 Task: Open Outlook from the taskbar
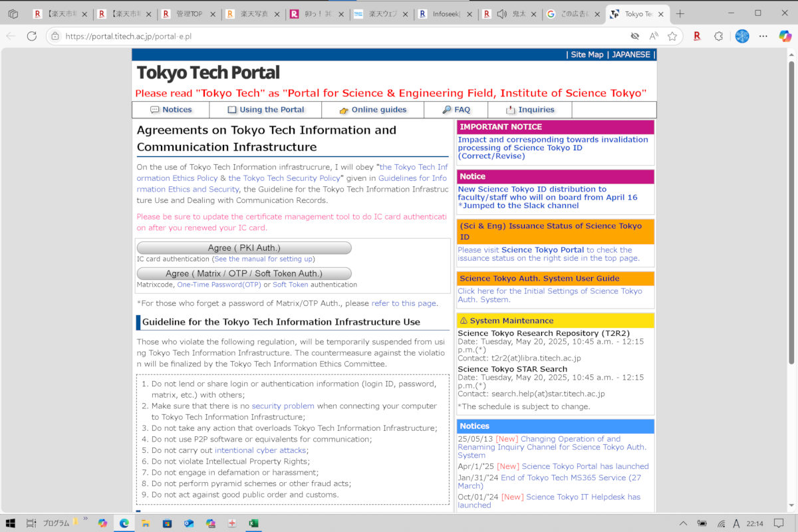click(x=189, y=523)
